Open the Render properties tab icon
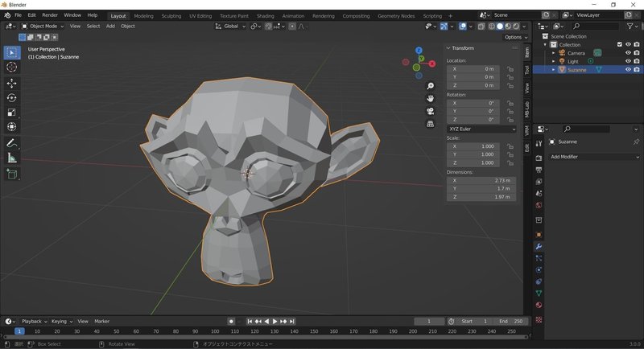Viewport: 644px width, 349px height. click(539, 158)
